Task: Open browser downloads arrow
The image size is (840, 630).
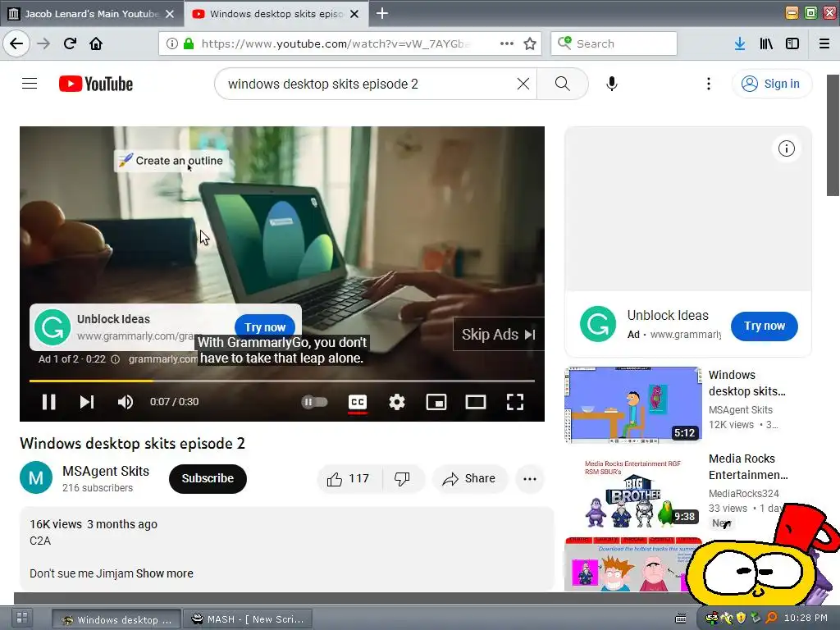Action: coord(740,43)
